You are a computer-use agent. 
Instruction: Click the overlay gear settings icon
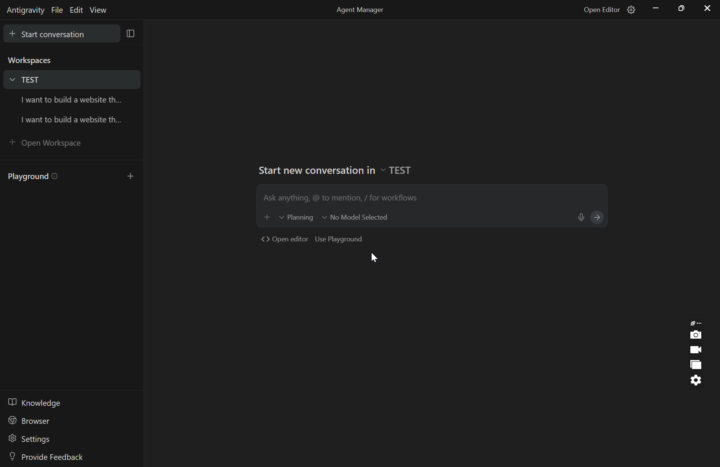pyautogui.click(x=696, y=380)
